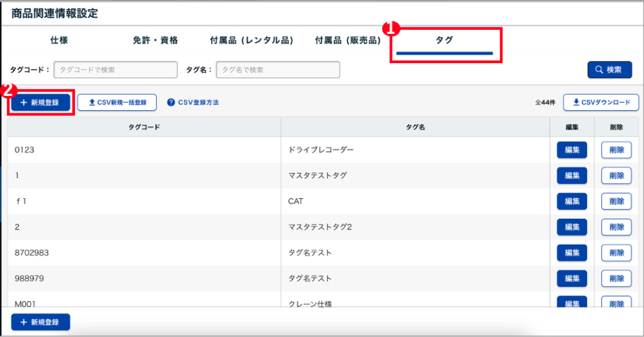
Task: Open the 仕様 tab
Action: click(x=59, y=40)
